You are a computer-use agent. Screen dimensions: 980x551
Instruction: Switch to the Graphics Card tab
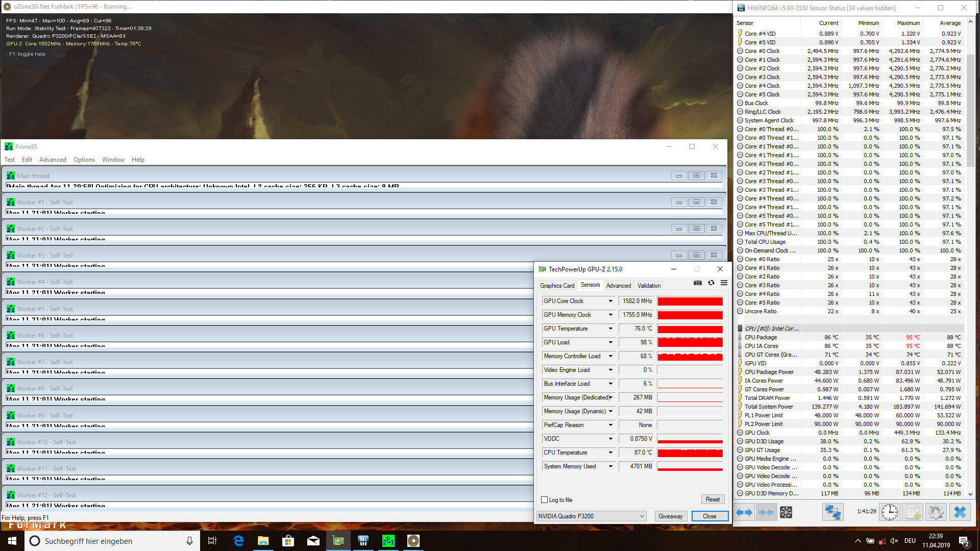pyautogui.click(x=557, y=286)
